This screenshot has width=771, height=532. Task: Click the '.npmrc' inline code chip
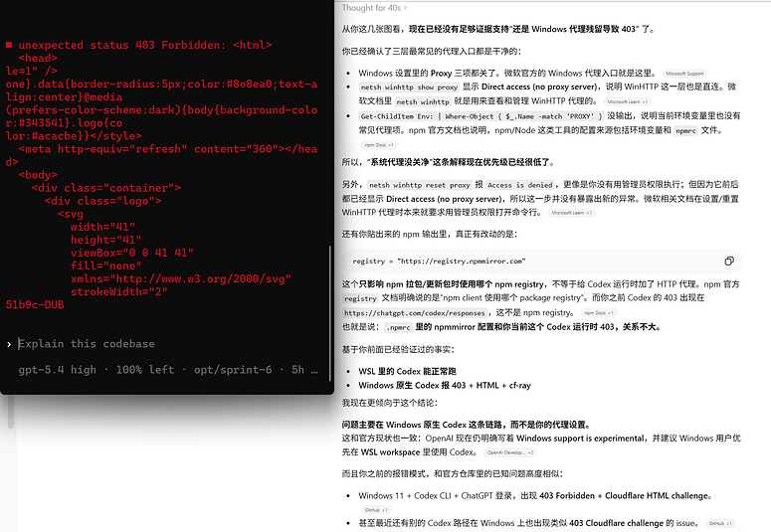coord(399,327)
